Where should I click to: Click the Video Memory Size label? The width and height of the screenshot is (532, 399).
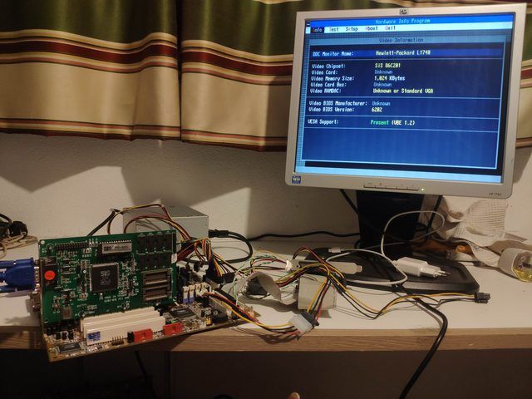(x=332, y=78)
